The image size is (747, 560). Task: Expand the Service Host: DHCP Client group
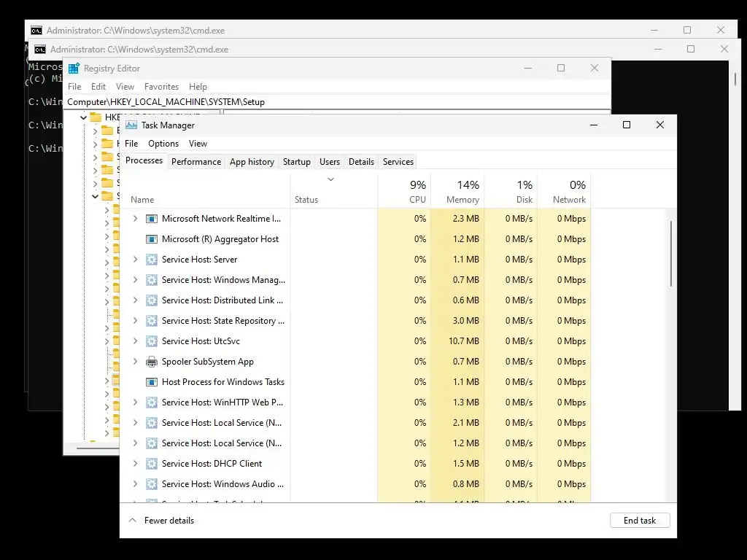(135, 463)
